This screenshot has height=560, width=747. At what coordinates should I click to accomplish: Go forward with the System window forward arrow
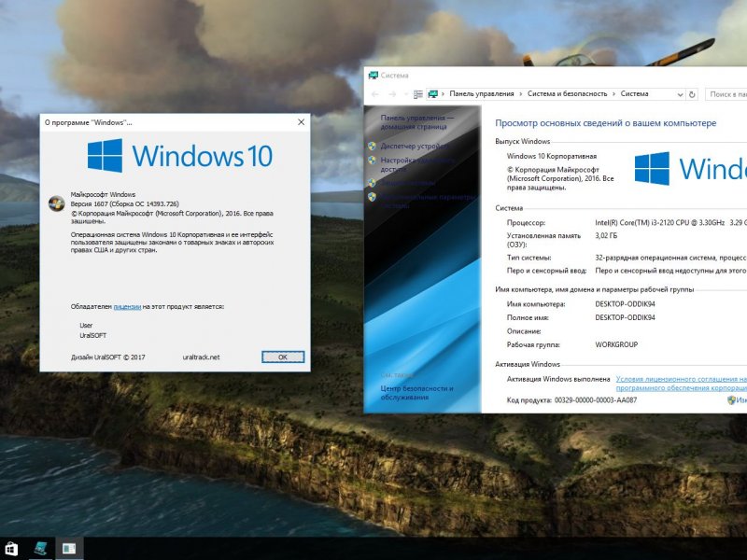pos(392,94)
